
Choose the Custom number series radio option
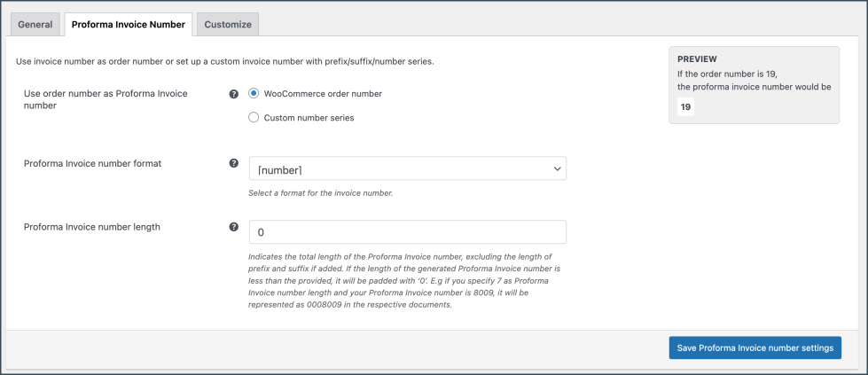[x=254, y=118]
